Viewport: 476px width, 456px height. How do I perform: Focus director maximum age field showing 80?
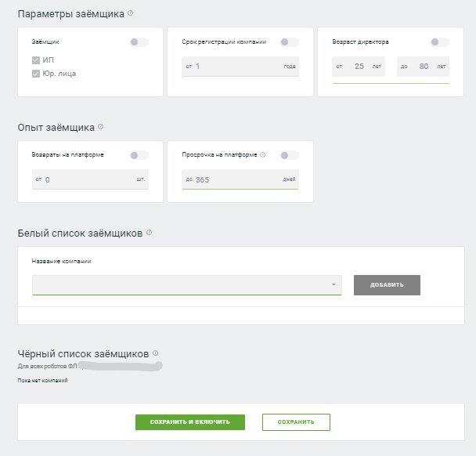point(423,67)
